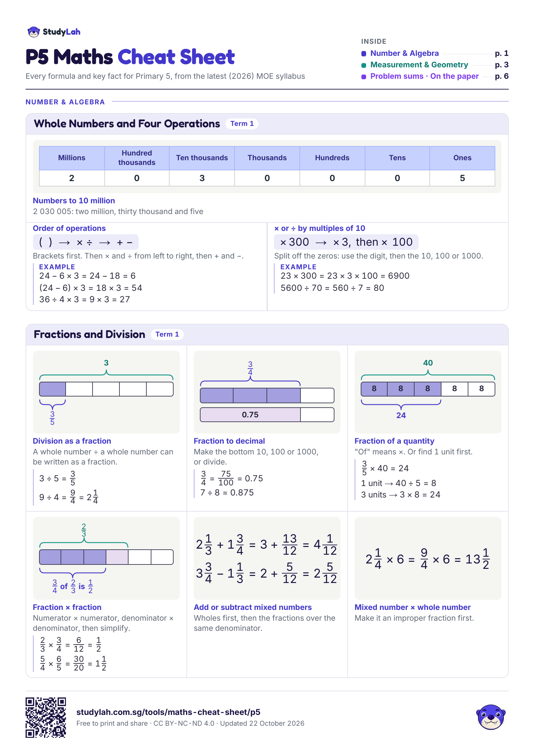Click the 40 label above the bar model

coord(428,363)
